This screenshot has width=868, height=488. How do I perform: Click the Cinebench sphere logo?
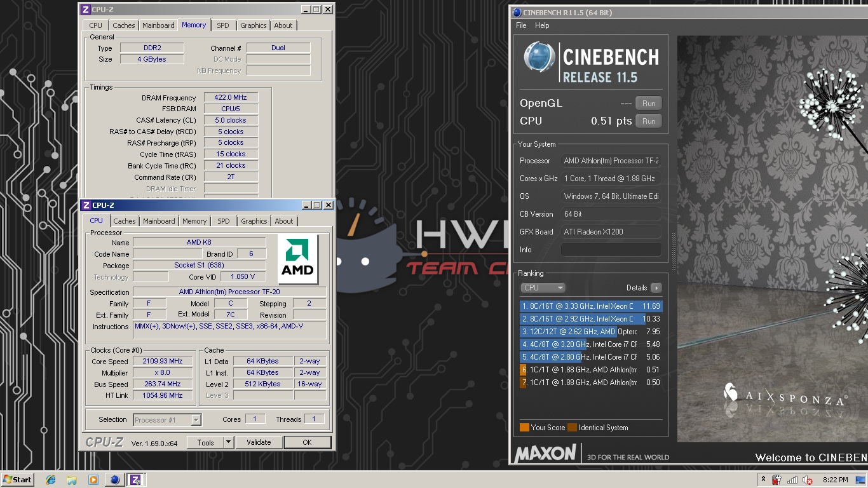click(x=539, y=57)
